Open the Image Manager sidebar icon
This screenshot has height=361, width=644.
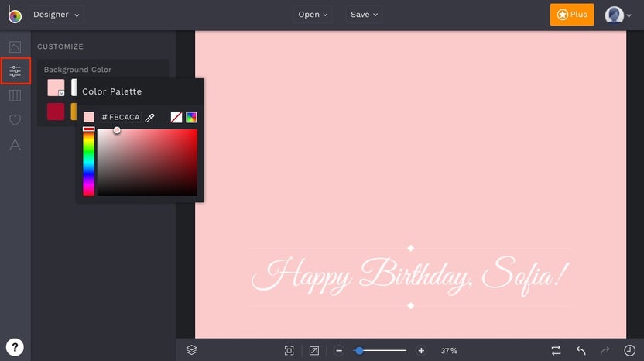pos(15,47)
